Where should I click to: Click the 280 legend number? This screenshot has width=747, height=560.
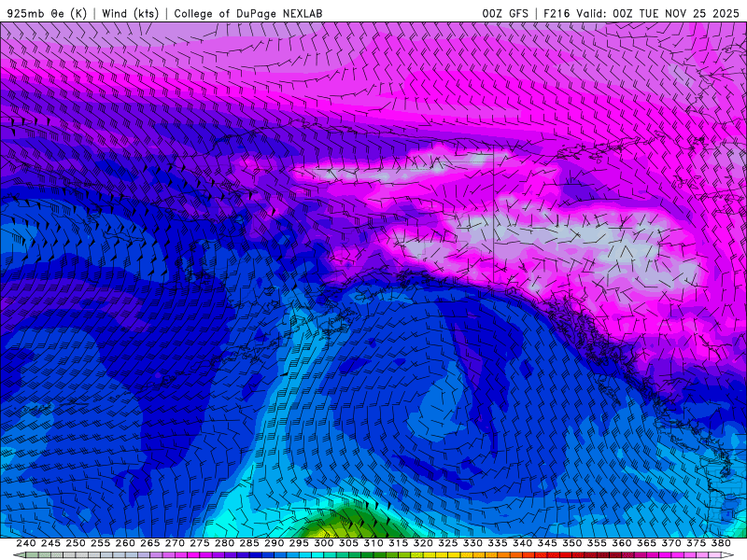(224, 543)
